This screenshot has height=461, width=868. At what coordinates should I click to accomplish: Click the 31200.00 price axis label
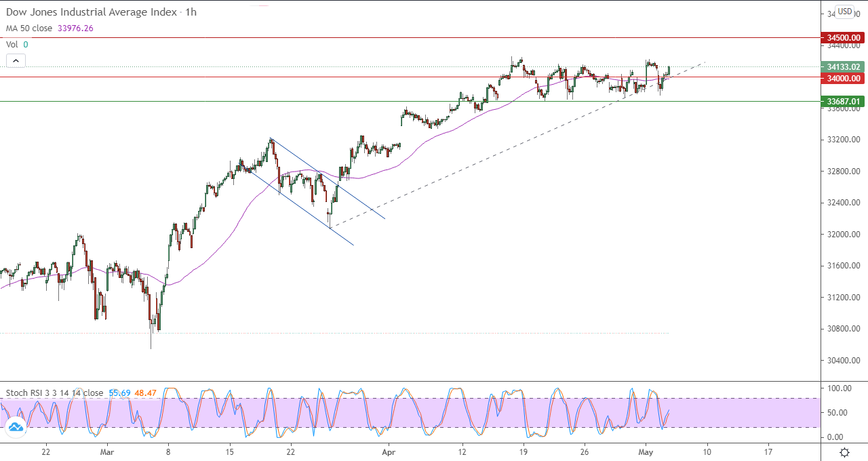(x=844, y=297)
